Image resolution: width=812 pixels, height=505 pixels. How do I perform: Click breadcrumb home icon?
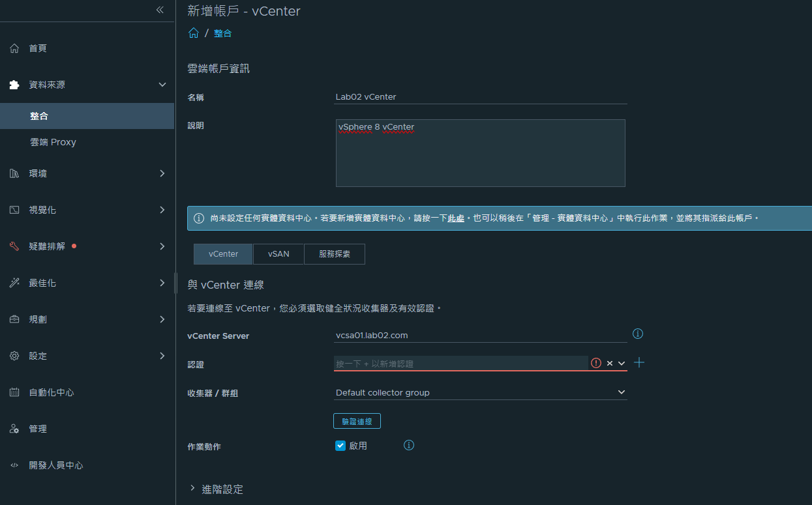coord(193,33)
